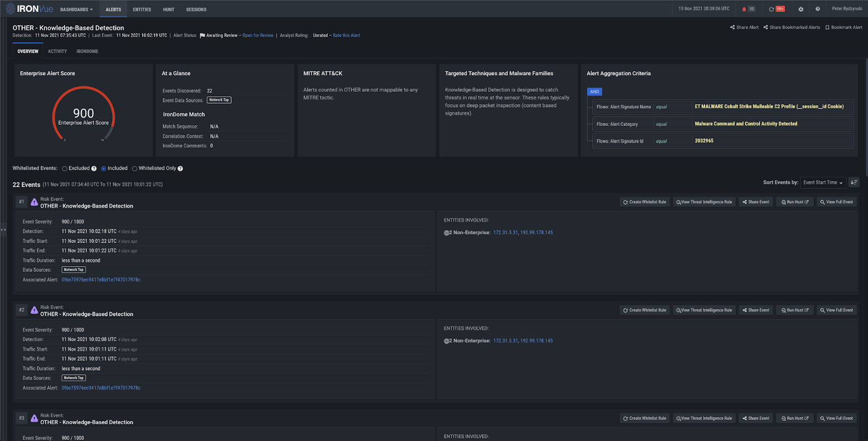Click the IronVue logo
868x441 pixels.
point(30,9)
